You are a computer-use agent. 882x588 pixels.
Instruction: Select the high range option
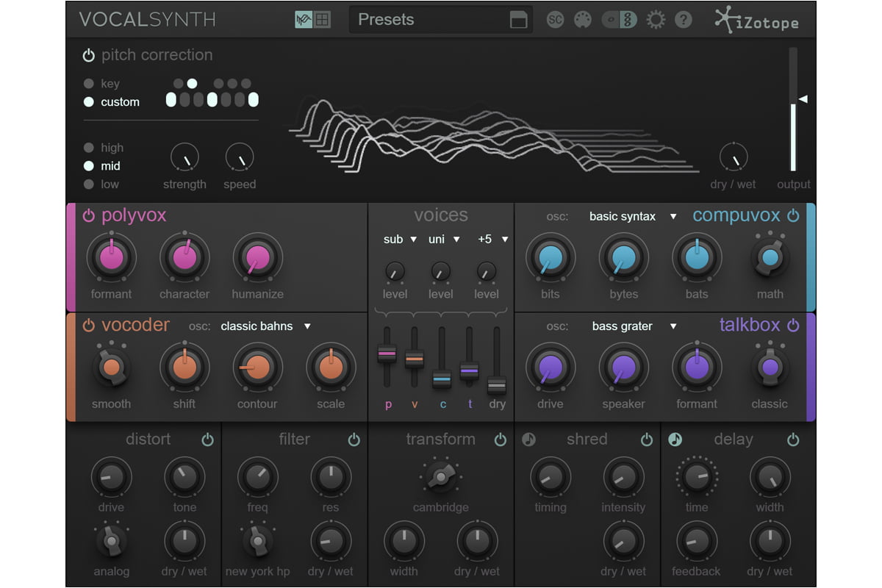click(104, 148)
